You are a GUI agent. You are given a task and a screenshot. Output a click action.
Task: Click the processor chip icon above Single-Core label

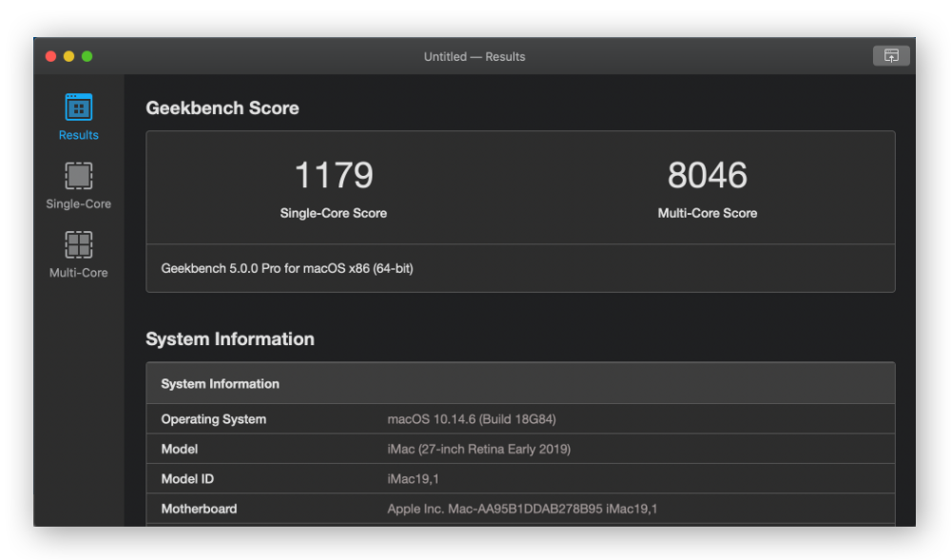77,176
